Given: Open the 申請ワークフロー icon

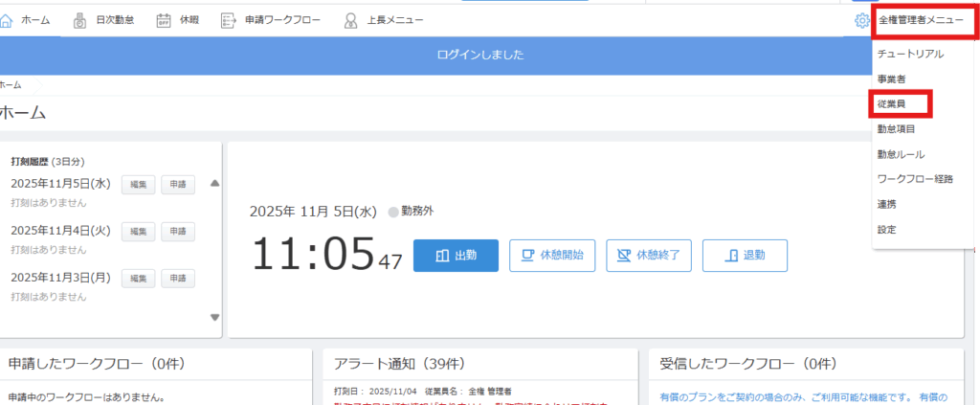Looking at the screenshot, I should coord(228,20).
